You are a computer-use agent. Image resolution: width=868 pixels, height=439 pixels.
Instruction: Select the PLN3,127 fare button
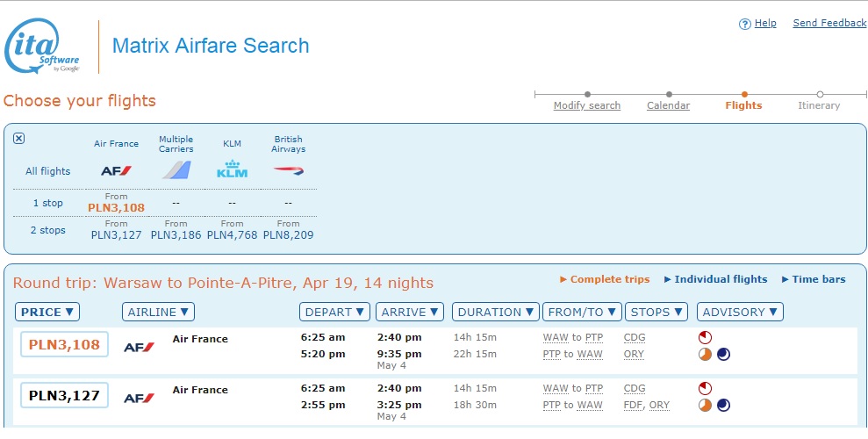(x=64, y=395)
